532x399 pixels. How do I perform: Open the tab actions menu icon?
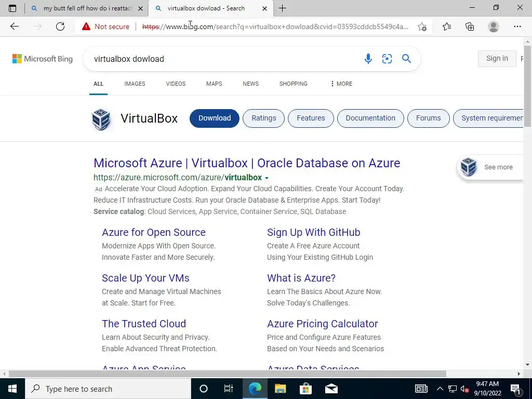click(12, 8)
